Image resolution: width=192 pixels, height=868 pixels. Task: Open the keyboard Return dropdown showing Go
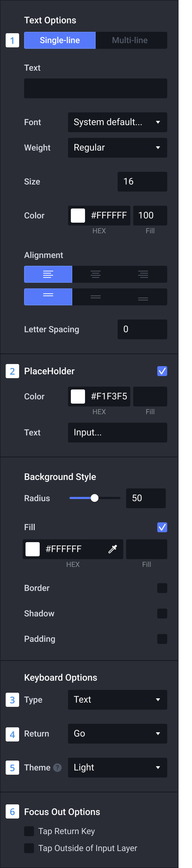click(x=118, y=734)
